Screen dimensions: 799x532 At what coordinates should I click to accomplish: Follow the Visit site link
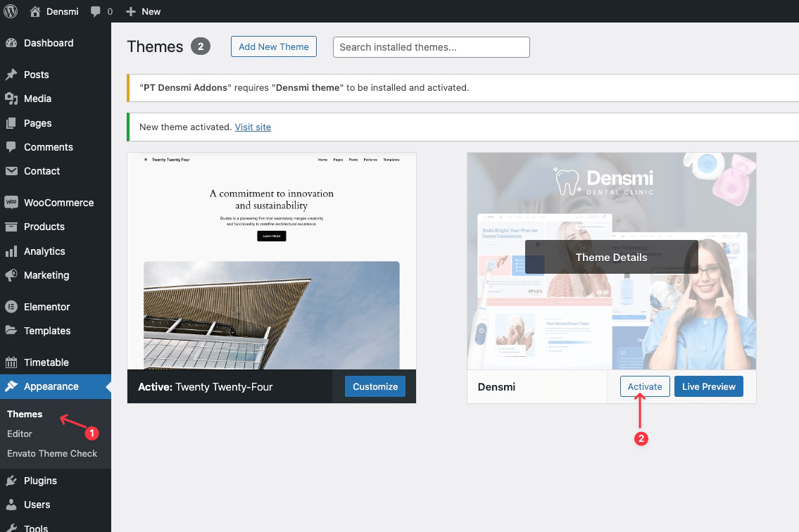click(x=253, y=127)
